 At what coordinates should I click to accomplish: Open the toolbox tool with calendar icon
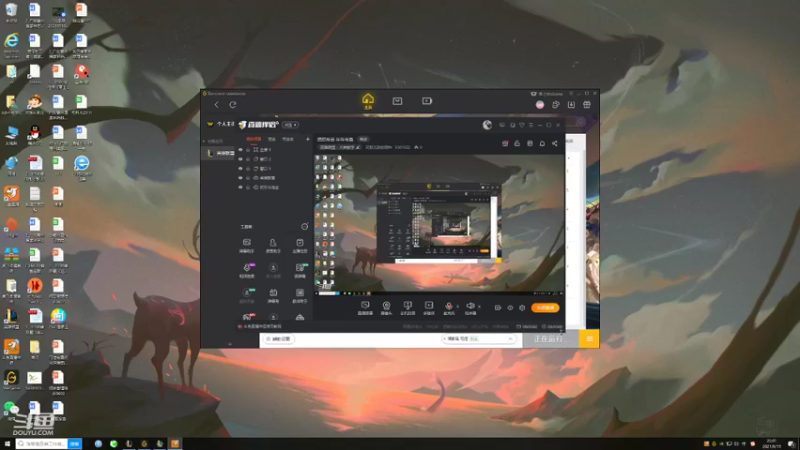click(273, 295)
